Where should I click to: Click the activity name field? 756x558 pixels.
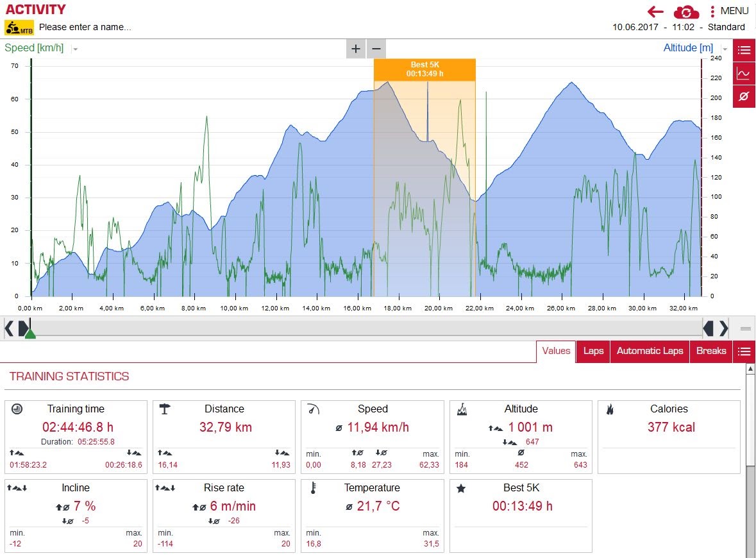pos(85,27)
